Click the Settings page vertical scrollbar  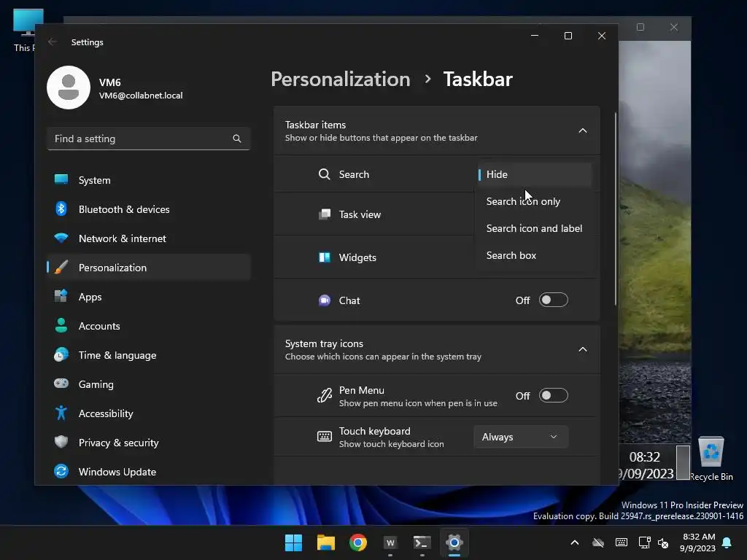[x=616, y=209]
